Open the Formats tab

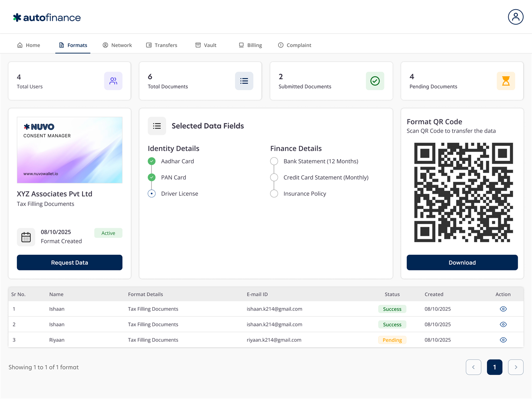coord(73,45)
